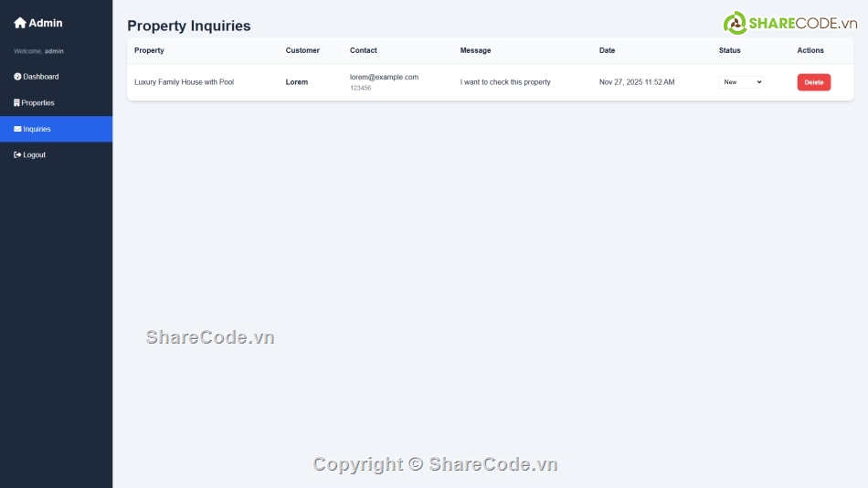Open the Status dropdown showing New
This screenshot has width=868, height=488.
740,82
